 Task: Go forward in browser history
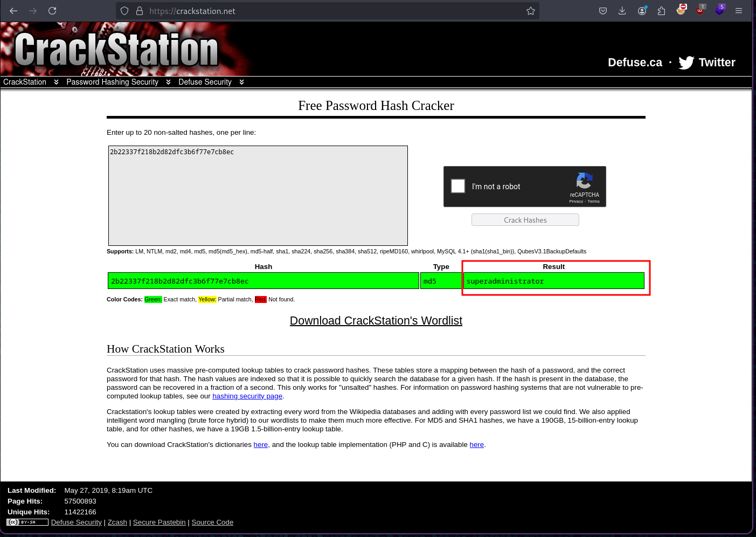(33, 11)
